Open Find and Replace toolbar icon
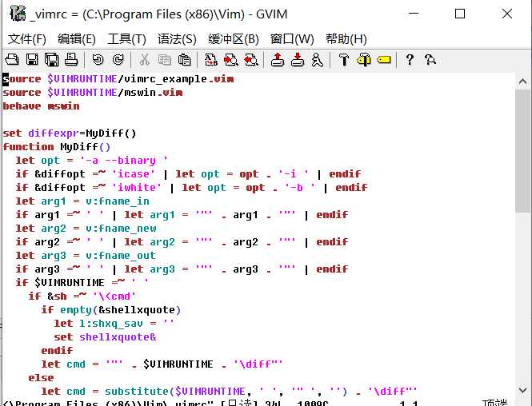Screen dimensions: 532x406 coord(211,60)
